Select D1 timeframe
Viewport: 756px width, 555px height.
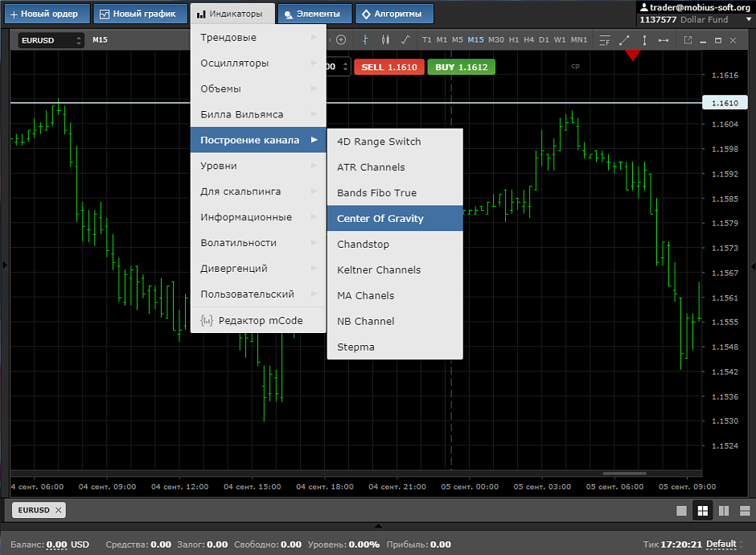coord(544,40)
